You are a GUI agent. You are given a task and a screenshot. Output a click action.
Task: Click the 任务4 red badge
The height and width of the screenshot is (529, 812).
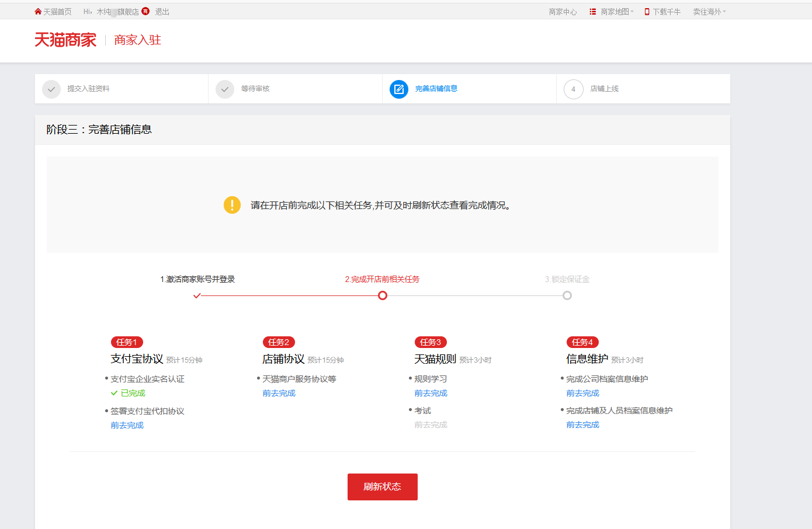tap(582, 342)
